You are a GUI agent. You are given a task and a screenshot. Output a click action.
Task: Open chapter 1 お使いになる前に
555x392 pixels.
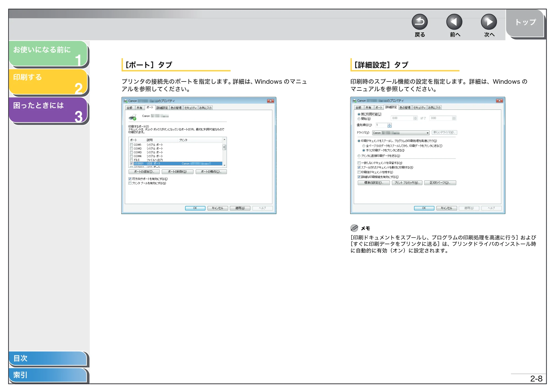coord(48,54)
